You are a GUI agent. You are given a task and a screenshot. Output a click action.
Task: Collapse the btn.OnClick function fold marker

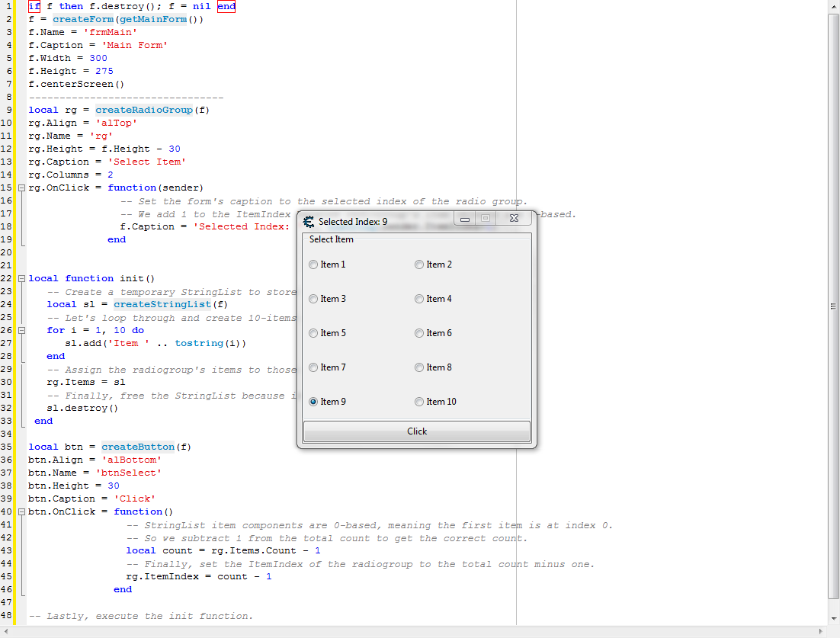coord(21,512)
